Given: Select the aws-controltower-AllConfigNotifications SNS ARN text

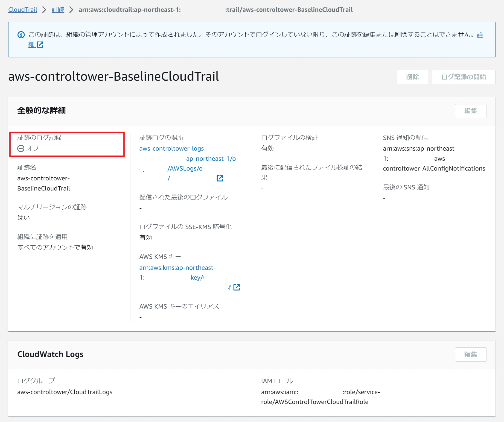Looking at the screenshot, I should click(x=434, y=159).
